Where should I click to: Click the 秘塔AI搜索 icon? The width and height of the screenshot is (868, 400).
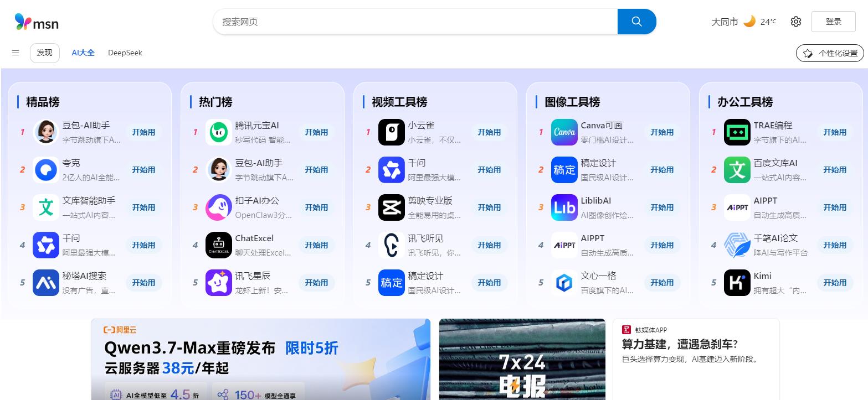point(46,283)
